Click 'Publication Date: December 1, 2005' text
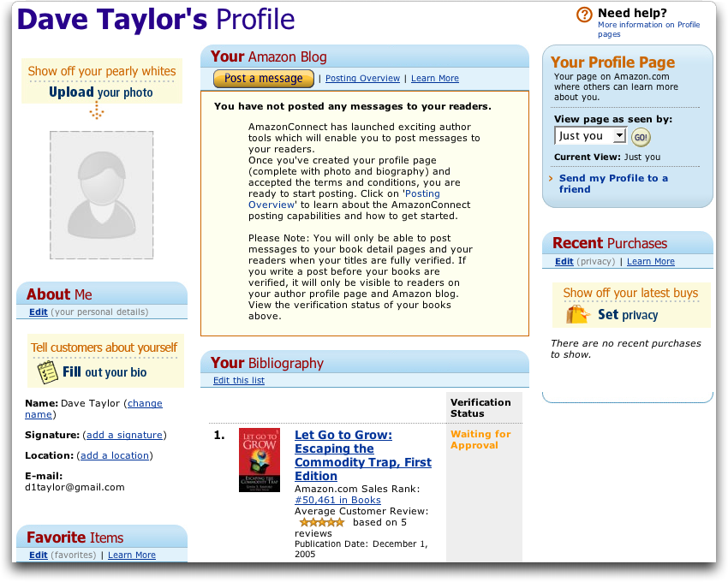 point(361,549)
